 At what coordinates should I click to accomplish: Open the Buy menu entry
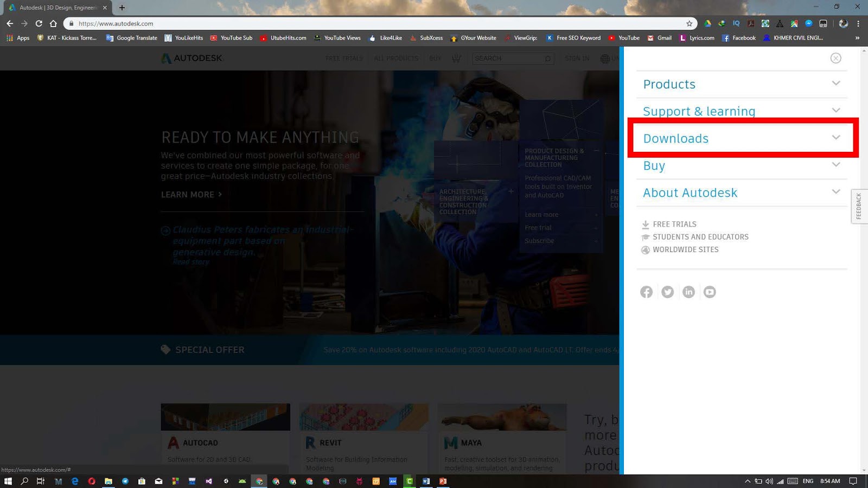[x=654, y=165]
